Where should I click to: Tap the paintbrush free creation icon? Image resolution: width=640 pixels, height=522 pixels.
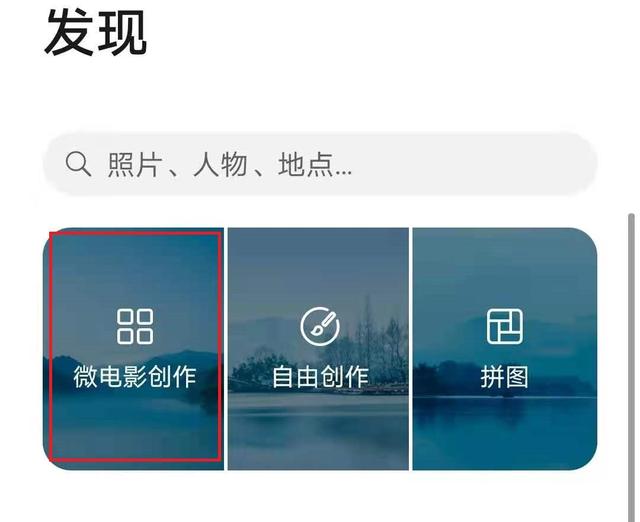tap(320, 327)
